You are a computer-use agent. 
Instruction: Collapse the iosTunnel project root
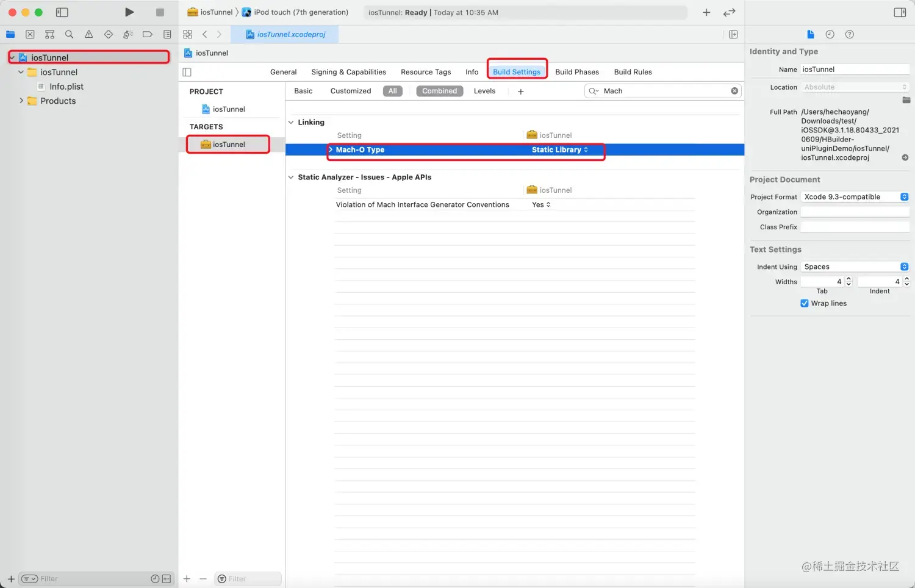pyautogui.click(x=12, y=57)
